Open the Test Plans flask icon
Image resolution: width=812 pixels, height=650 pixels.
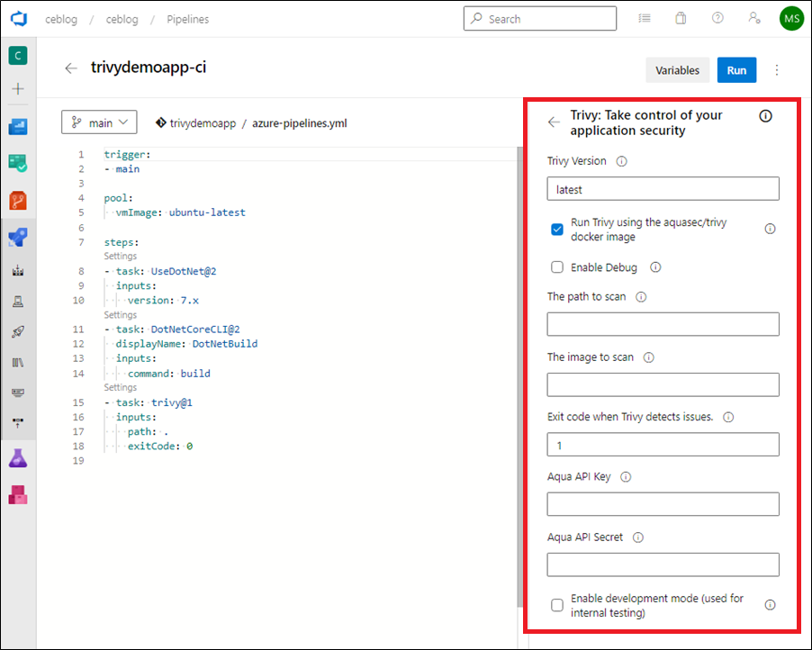click(18, 458)
